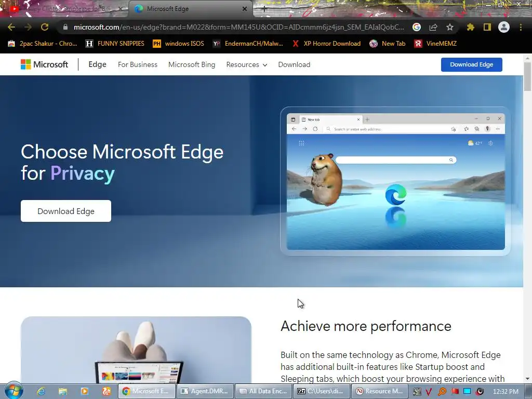Open the Microsoft Bing menu item
The height and width of the screenshot is (399, 532).
pos(192,64)
